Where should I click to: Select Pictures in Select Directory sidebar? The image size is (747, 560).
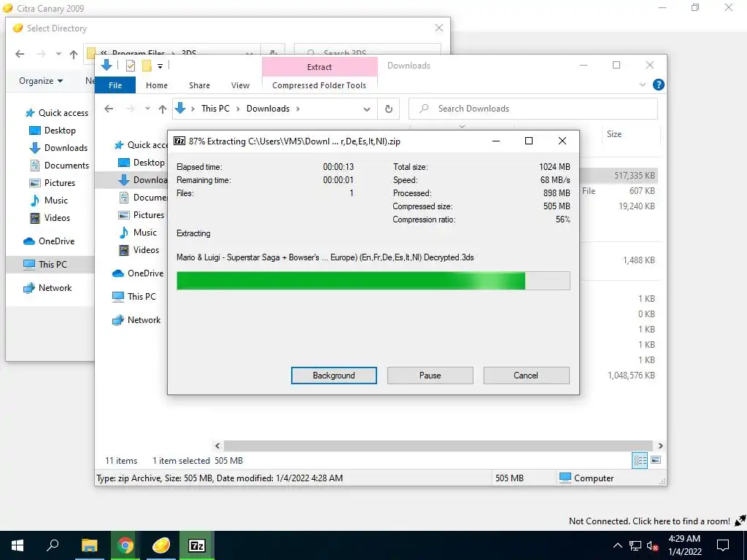tap(53, 183)
